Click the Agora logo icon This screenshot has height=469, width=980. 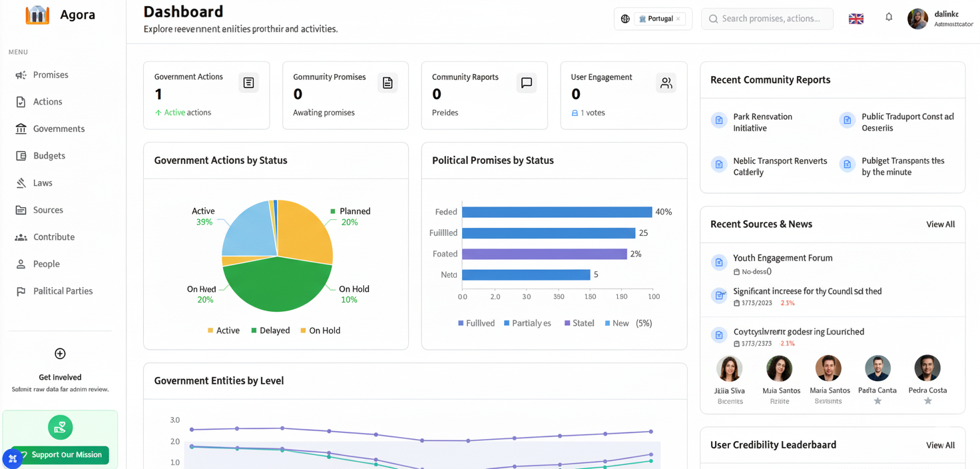click(x=37, y=15)
